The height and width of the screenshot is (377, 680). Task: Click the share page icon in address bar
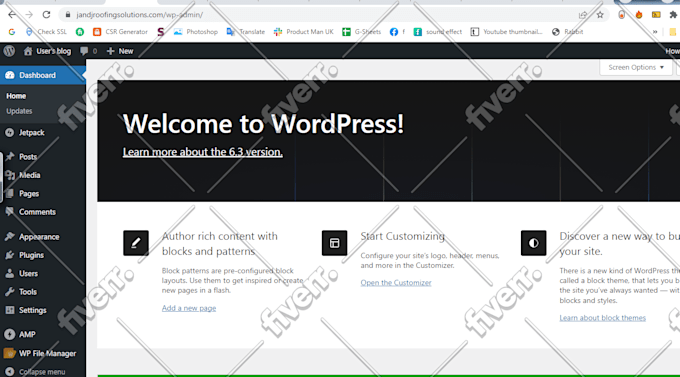[583, 15]
